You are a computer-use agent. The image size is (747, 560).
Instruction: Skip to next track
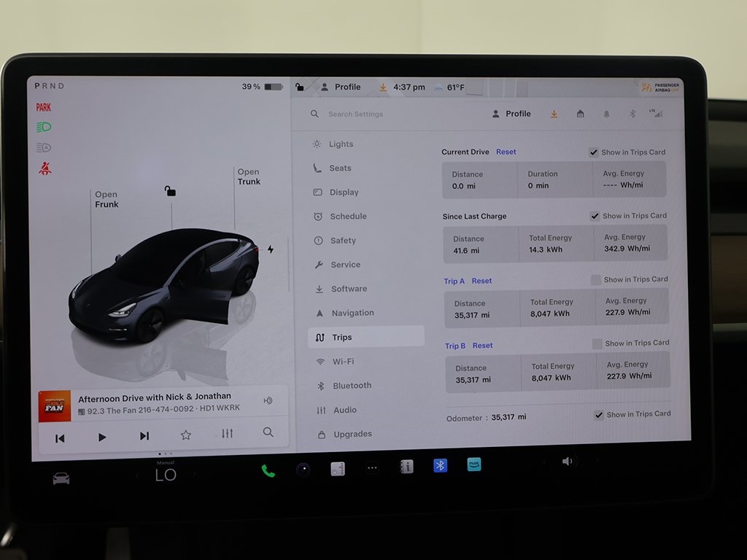[144, 436]
